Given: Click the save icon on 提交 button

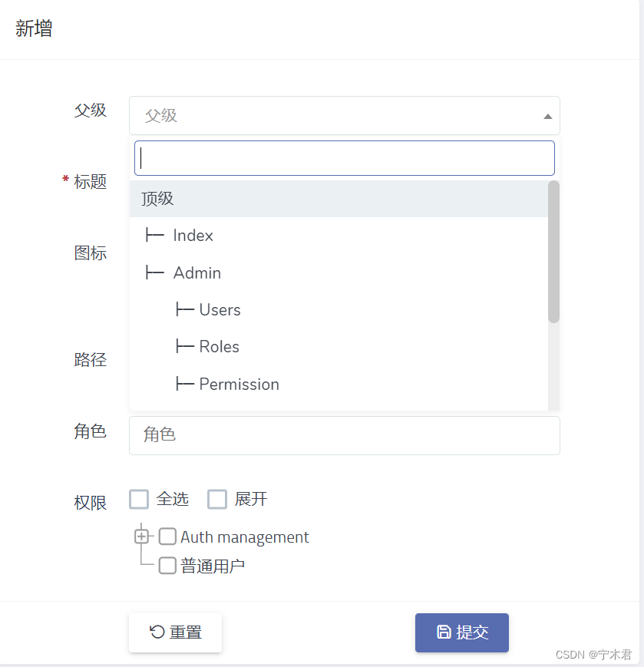Looking at the screenshot, I should [x=444, y=631].
